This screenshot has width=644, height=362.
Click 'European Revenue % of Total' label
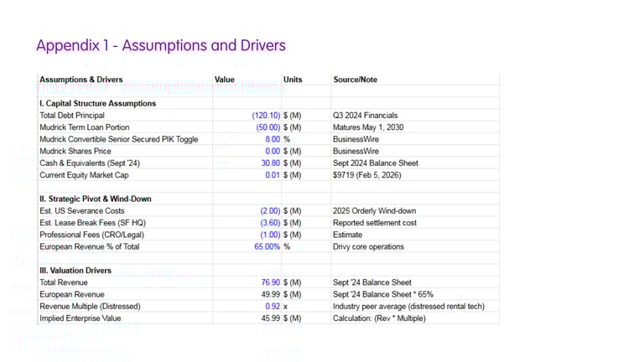89,246
